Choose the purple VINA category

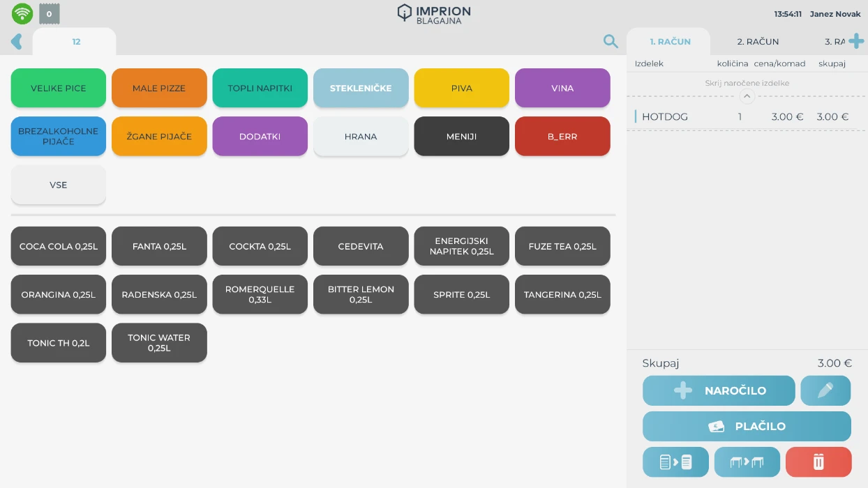[562, 89]
